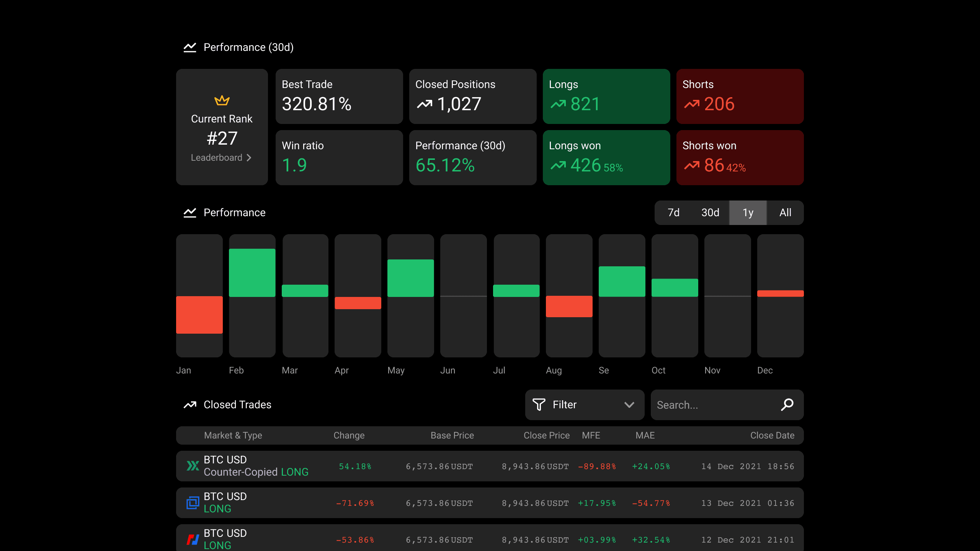Select the All timeframe tab
Viewport: 980px width, 551px height.
[x=785, y=213]
